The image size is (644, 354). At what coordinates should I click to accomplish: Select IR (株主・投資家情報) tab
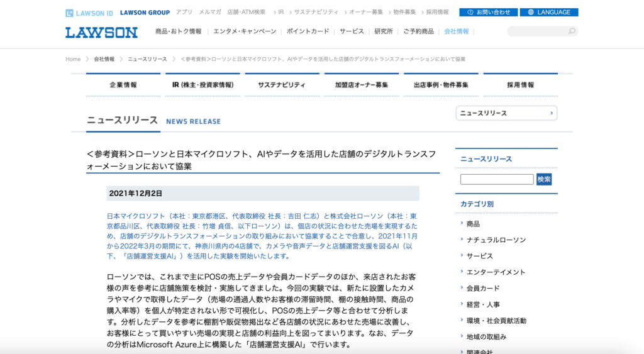(203, 85)
